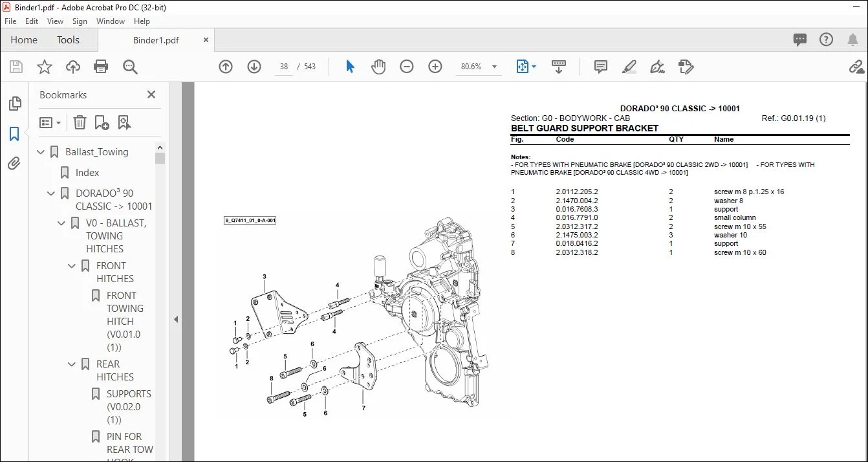Open the Help menu
Image resolution: width=868 pixels, height=462 pixels.
tap(142, 21)
